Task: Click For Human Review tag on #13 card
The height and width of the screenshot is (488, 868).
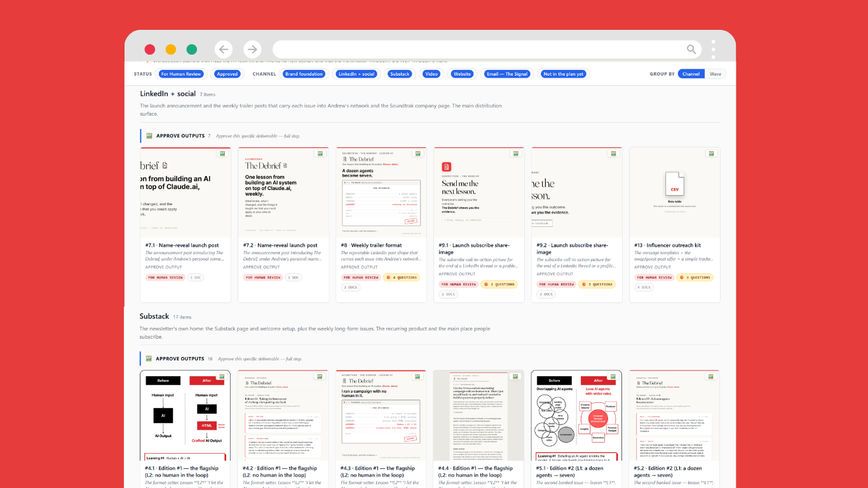Action: click(x=654, y=277)
